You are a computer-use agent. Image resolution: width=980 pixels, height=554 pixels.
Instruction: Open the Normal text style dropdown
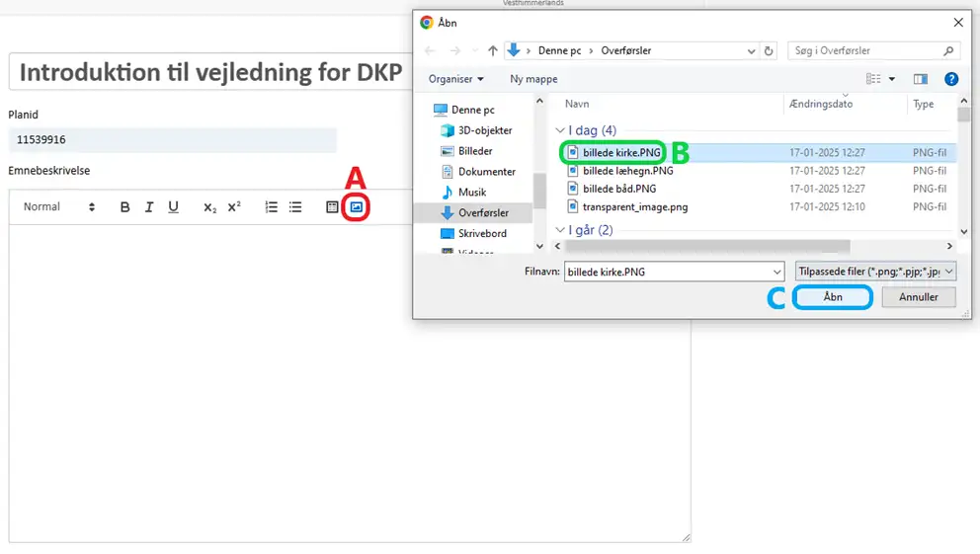[59, 207]
